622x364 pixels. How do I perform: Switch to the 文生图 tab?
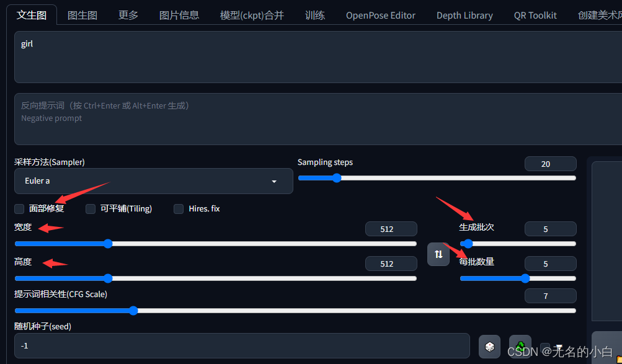[x=32, y=15]
